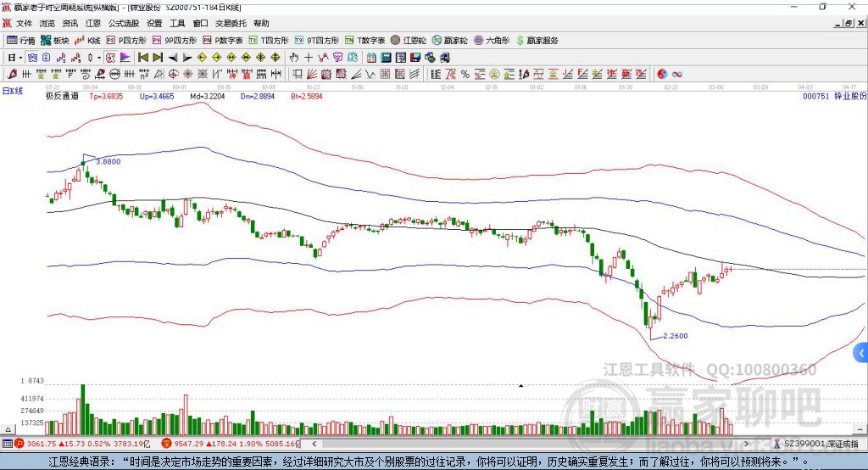Click the volume panel collapse triangle button
This screenshot has width=868, height=470.
tap(8, 429)
